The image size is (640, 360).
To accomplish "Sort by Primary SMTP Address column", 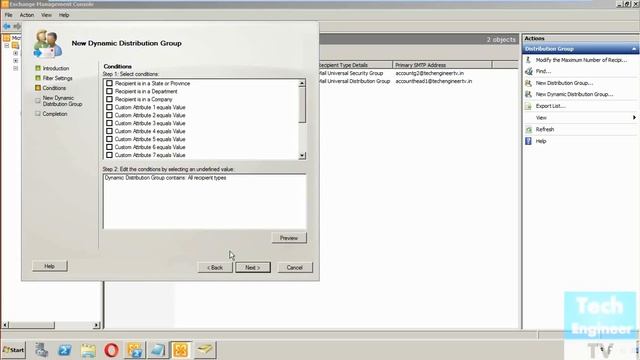I will point(442,65).
